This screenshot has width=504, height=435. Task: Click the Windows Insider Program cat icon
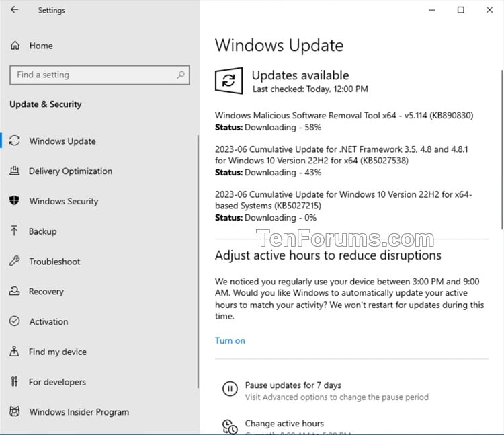(15, 411)
